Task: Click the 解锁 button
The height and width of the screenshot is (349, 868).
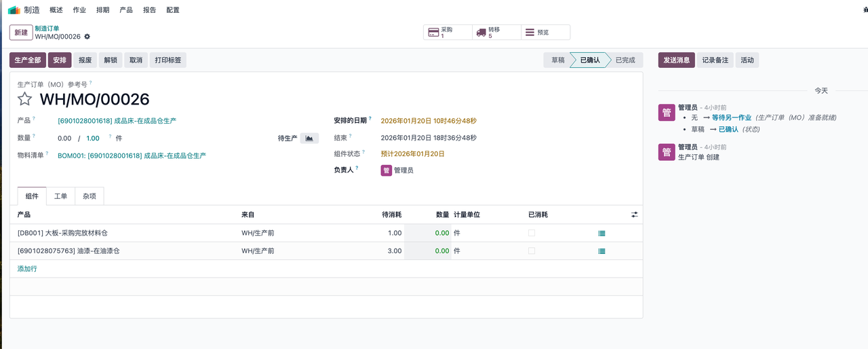Action: point(111,60)
